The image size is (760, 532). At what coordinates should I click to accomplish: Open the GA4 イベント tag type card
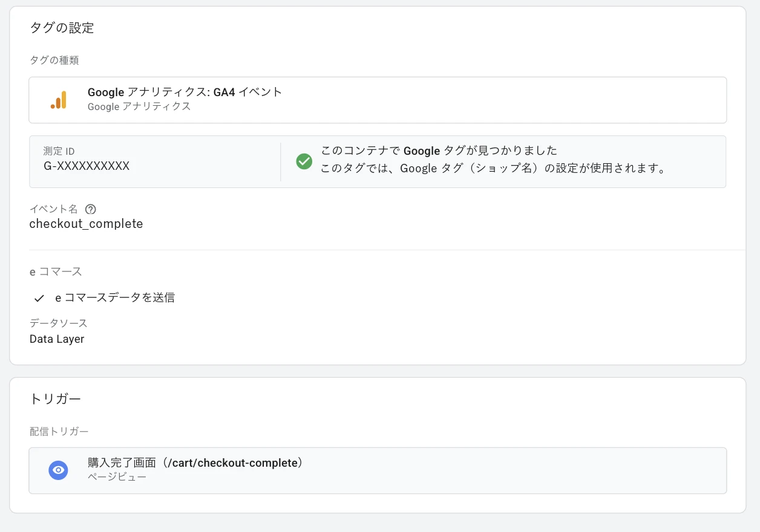(378, 100)
